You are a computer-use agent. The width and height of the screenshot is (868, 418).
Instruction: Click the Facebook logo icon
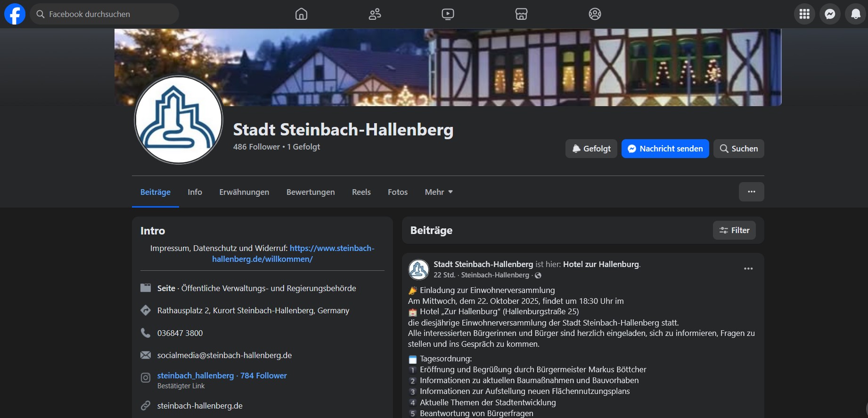coord(15,14)
